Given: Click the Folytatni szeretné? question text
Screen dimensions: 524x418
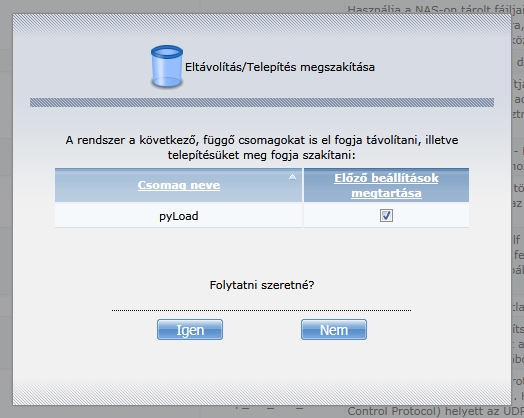Looking at the screenshot, I should (262, 285).
